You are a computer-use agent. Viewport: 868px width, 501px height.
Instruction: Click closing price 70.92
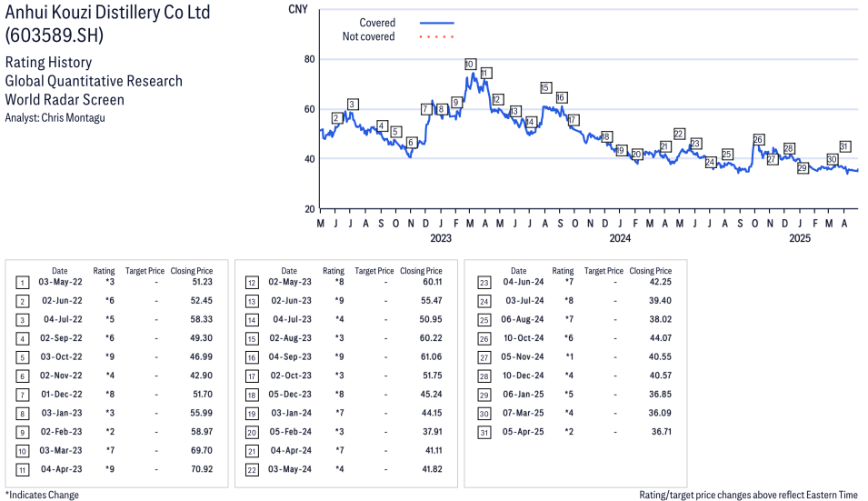coord(202,469)
